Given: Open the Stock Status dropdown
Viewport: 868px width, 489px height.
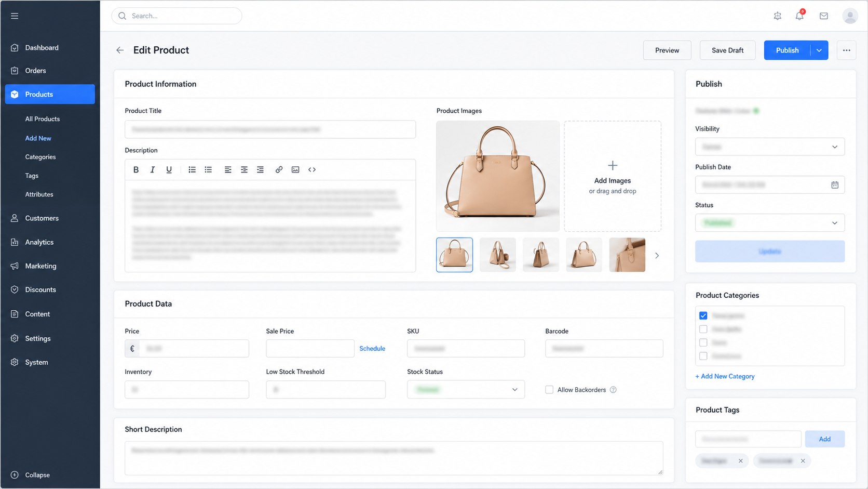Looking at the screenshot, I should click(x=466, y=390).
